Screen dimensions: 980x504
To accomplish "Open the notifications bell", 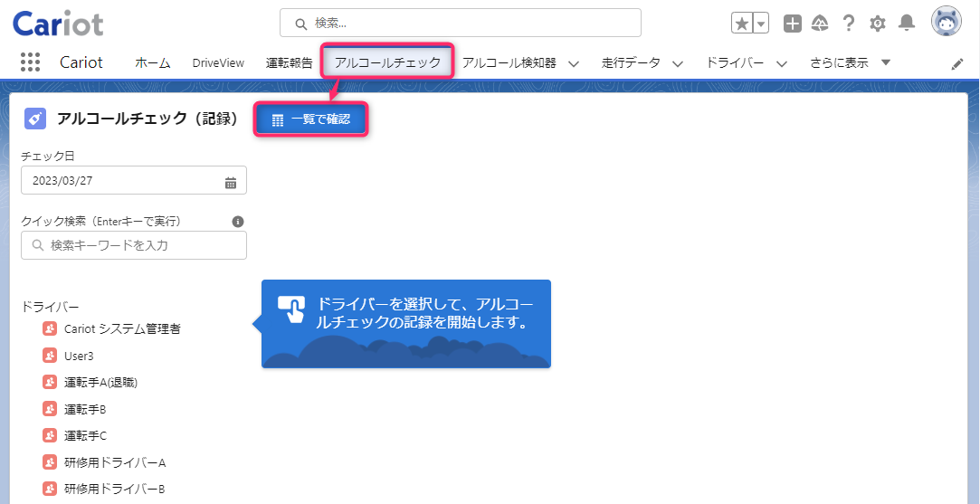I will 906,24.
